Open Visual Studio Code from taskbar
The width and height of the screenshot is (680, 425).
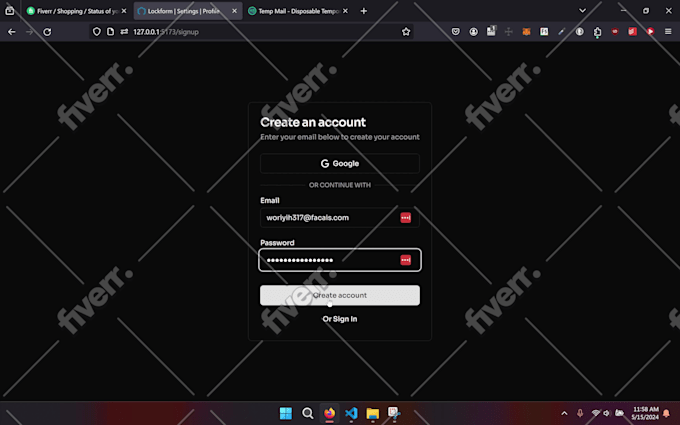coord(351,413)
